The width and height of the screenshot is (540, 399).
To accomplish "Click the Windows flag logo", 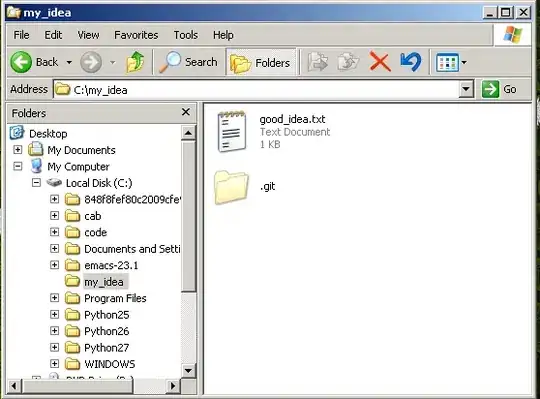I will pos(512,34).
